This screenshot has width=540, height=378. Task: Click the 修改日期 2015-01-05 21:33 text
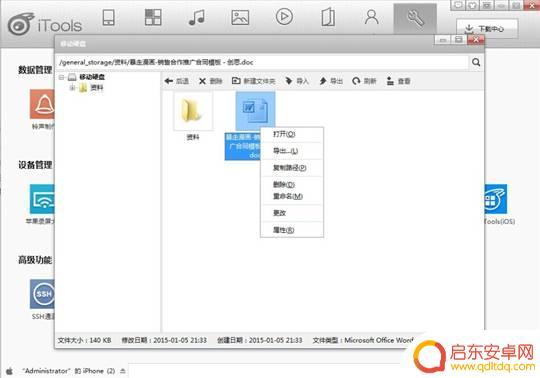point(164,340)
